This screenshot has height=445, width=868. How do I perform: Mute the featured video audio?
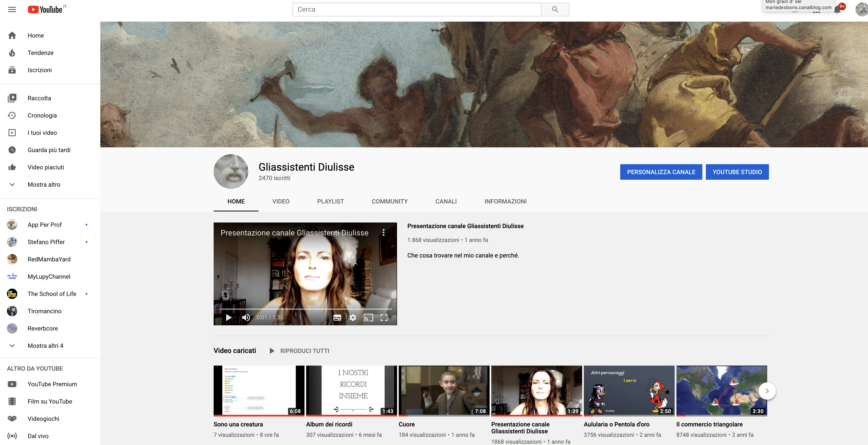[x=246, y=317]
